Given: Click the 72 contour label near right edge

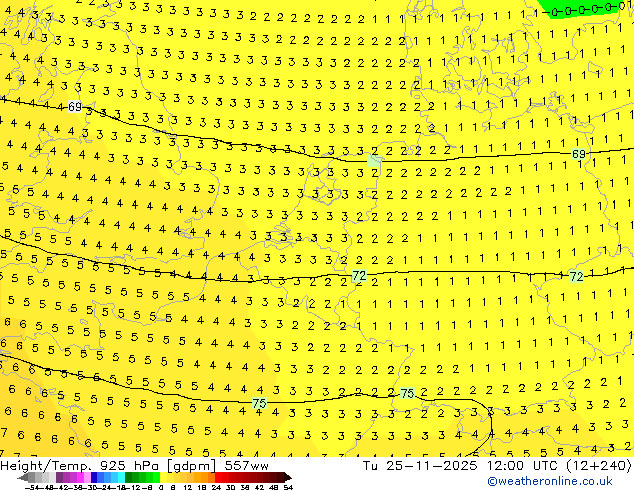Looking at the screenshot, I should pyautogui.click(x=576, y=277).
